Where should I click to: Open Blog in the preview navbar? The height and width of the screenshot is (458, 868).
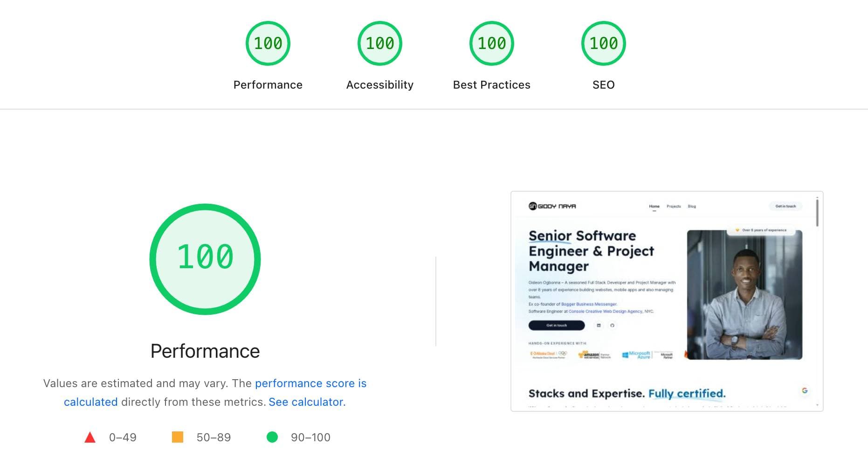pos(692,206)
